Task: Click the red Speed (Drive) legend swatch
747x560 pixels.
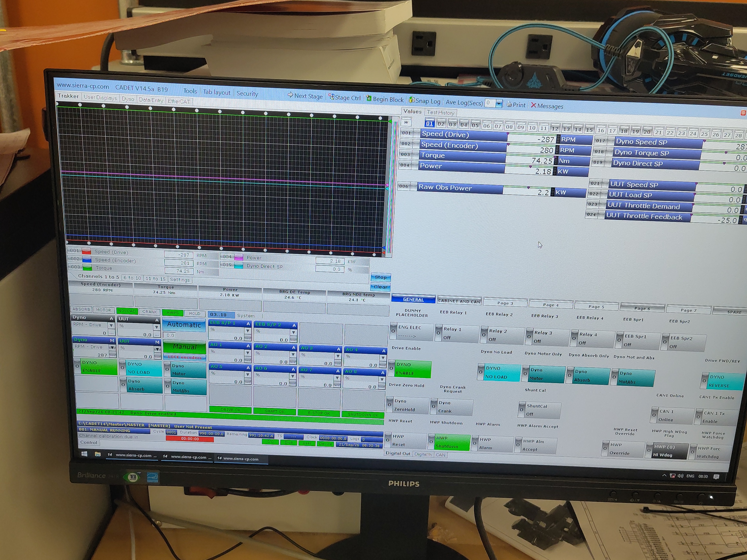Action: pyautogui.click(x=86, y=252)
